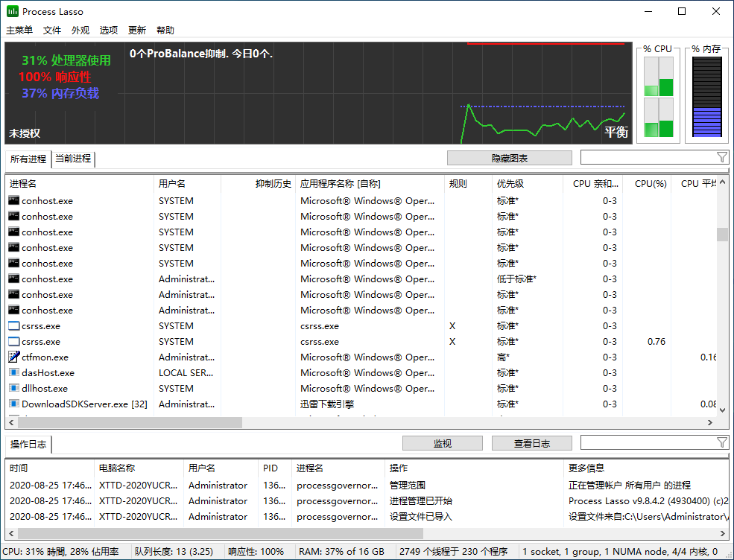This screenshot has height=560, width=734.
Task: Click the 迅雷下载引擎 application name cell
Action: tap(327, 404)
